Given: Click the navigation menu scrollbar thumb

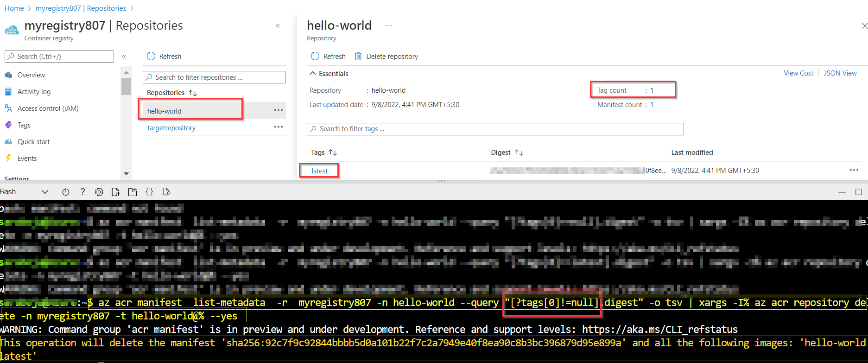Looking at the screenshot, I should point(126,86).
